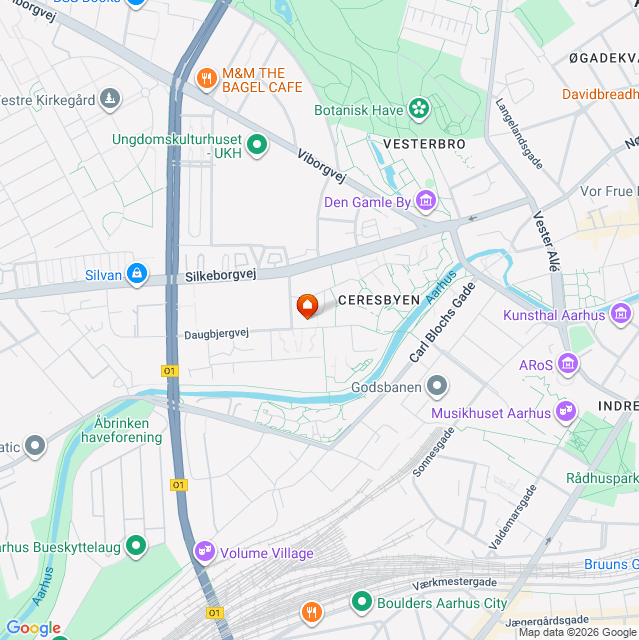The height and width of the screenshot is (640, 639).
Task: Select the Boulders Aarhus City marker
Action: pos(362,602)
